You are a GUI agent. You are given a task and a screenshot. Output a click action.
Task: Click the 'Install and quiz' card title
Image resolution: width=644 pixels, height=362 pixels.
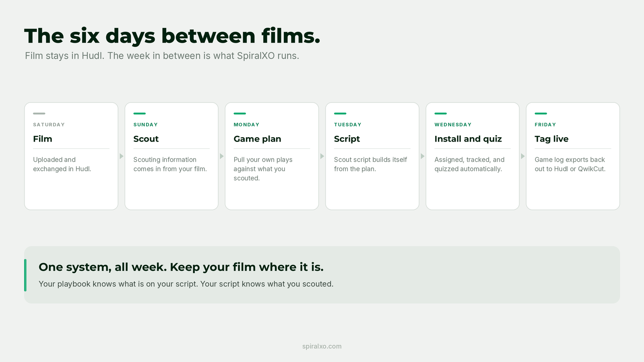[x=468, y=139]
